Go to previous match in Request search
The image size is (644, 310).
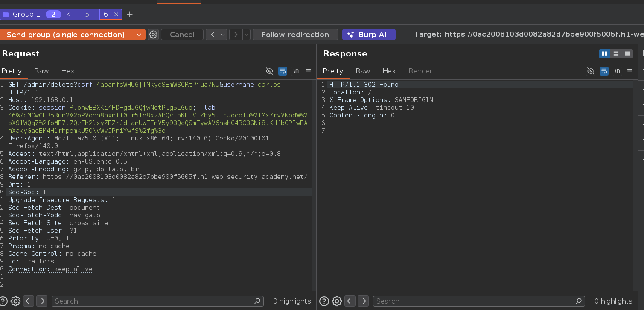pyautogui.click(x=29, y=301)
